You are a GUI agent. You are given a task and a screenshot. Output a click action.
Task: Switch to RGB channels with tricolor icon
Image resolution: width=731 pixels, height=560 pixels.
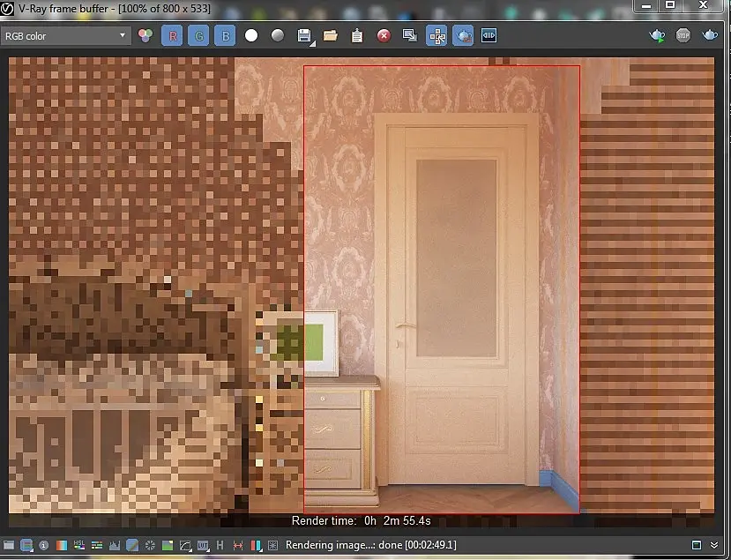[x=145, y=35]
